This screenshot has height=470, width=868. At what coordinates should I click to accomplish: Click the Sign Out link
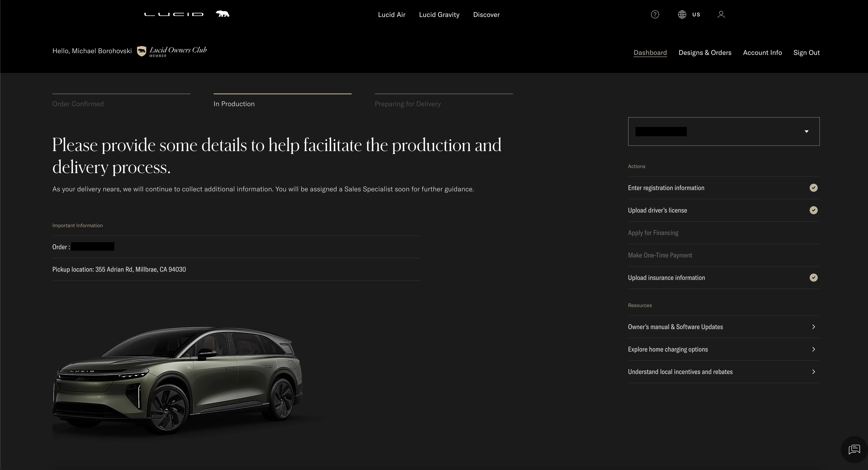point(806,53)
